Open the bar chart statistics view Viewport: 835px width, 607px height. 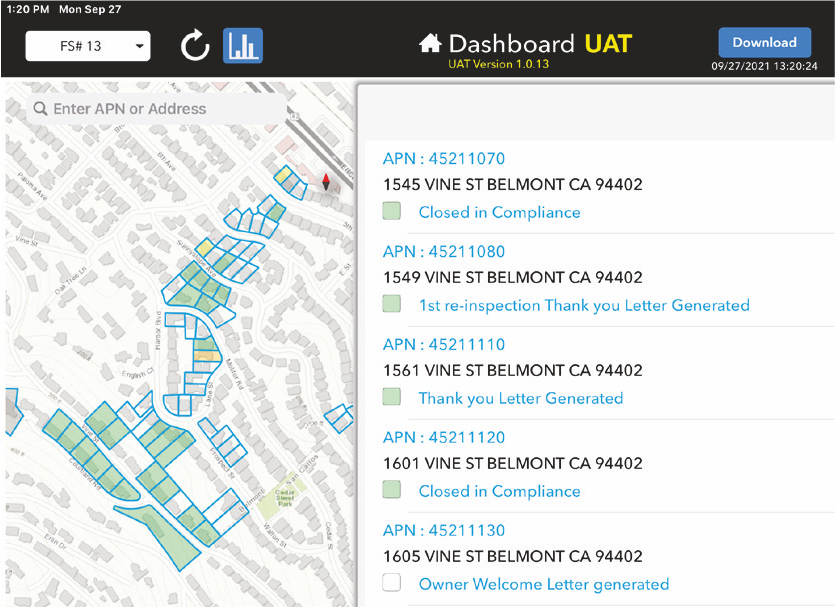click(243, 46)
